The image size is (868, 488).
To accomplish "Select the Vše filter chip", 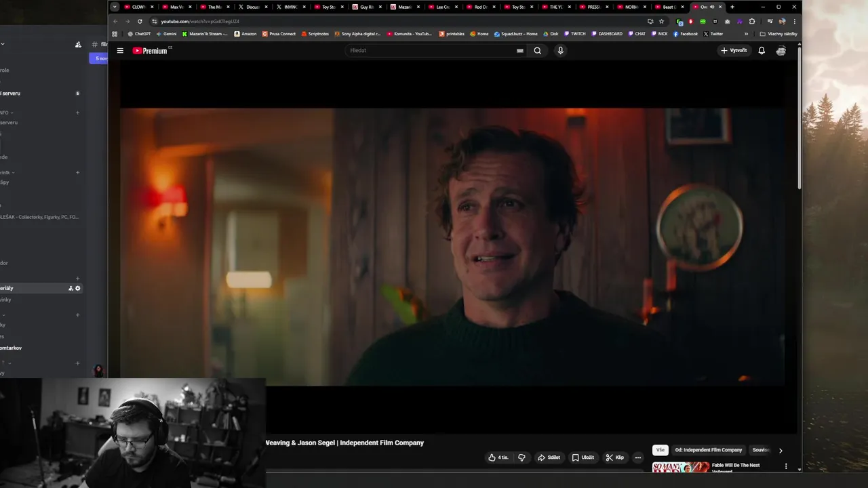I will [x=660, y=450].
